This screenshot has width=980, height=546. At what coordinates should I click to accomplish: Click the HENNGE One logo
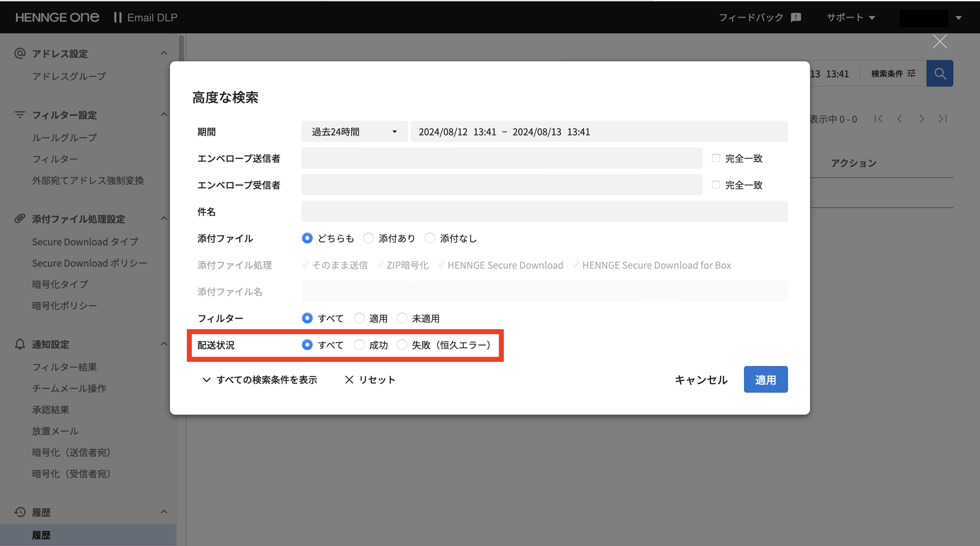coord(57,18)
